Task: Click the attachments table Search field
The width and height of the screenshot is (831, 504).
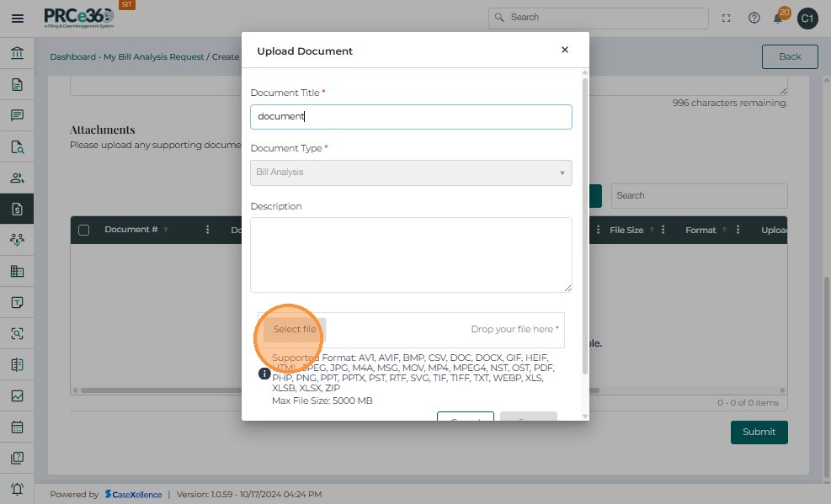Action: pyautogui.click(x=699, y=196)
